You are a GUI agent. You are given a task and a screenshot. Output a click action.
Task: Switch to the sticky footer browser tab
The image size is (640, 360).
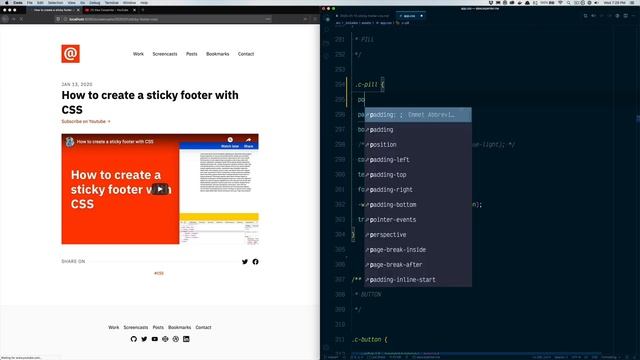click(x=53, y=10)
